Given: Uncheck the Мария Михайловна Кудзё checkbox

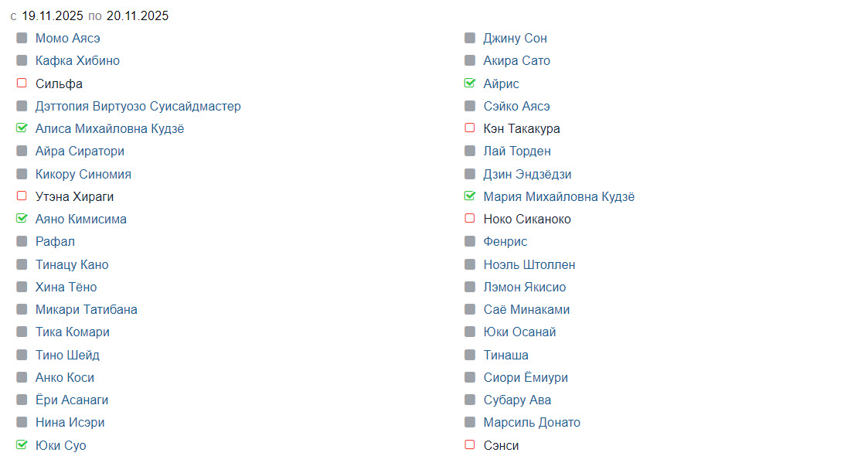Looking at the screenshot, I should pos(470,196).
